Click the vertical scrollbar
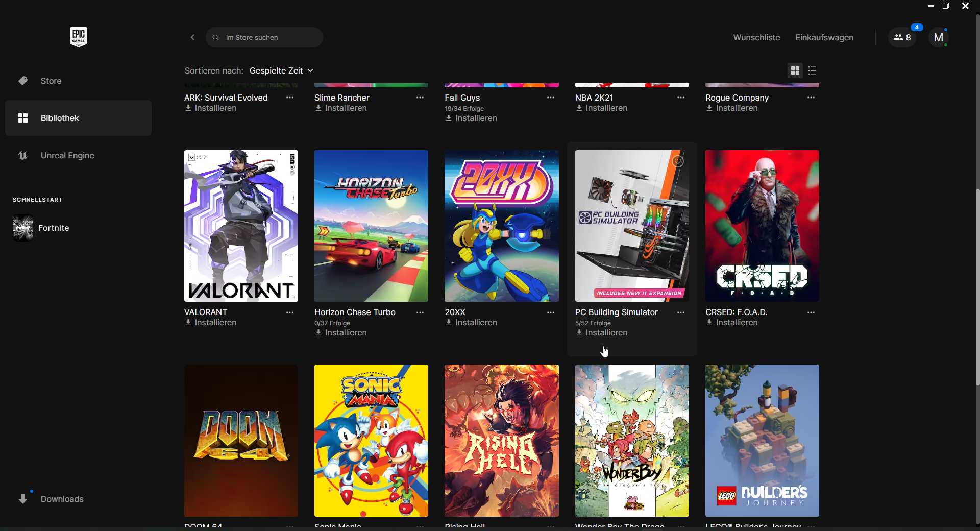The image size is (980, 531). 977,286
